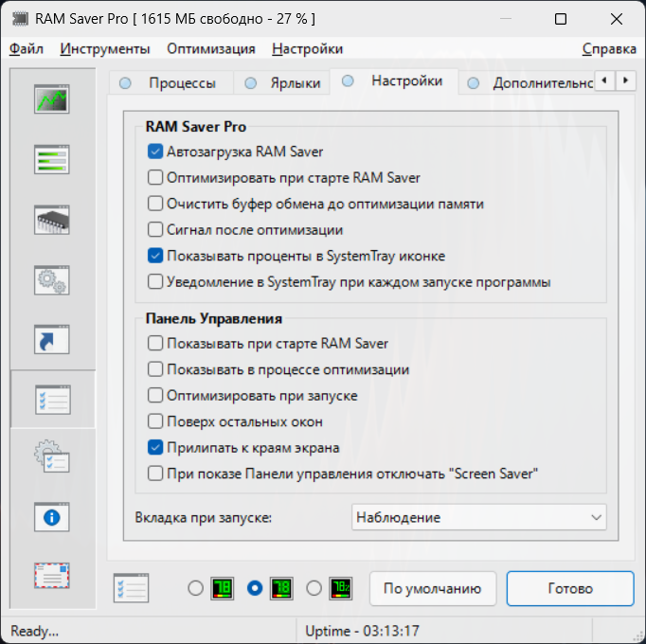Click the Готово button
Viewport: 646px width, 644px height.
[570, 588]
